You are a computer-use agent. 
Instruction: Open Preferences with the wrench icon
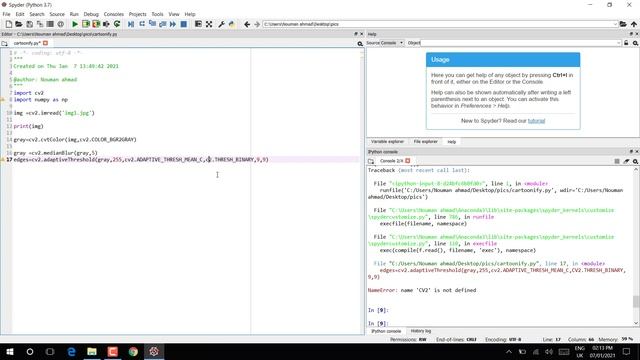click(x=221, y=24)
